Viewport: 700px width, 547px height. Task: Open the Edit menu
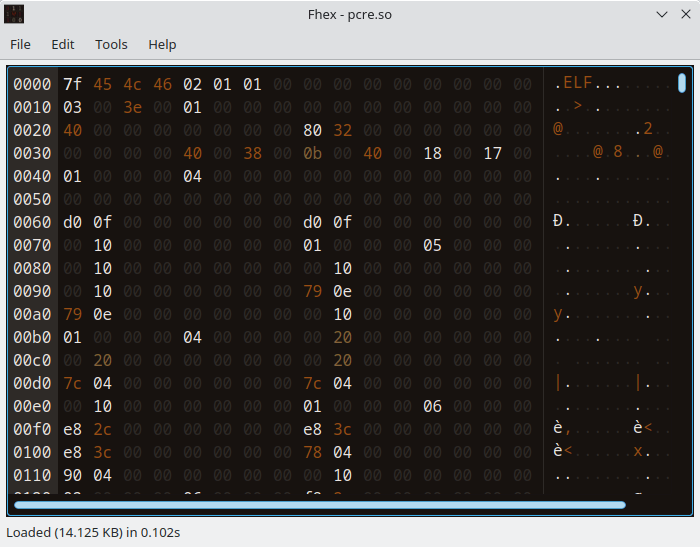(62, 45)
